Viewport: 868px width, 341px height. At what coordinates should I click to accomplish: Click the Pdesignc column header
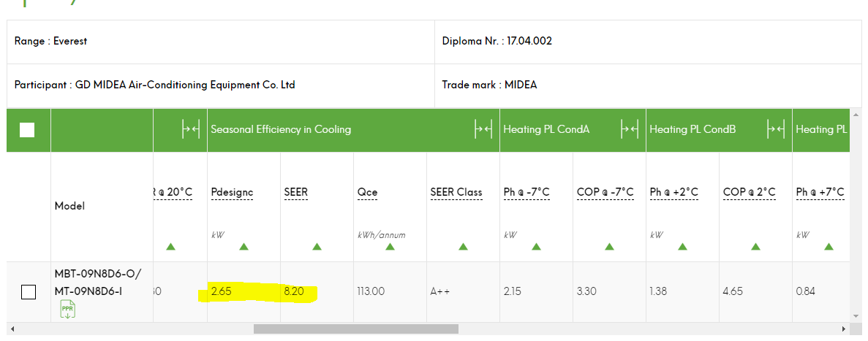(x=232, y=192)
